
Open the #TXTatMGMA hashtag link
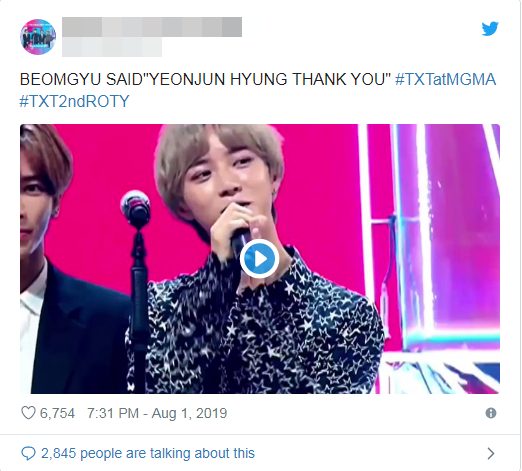(x=445, y=80)
